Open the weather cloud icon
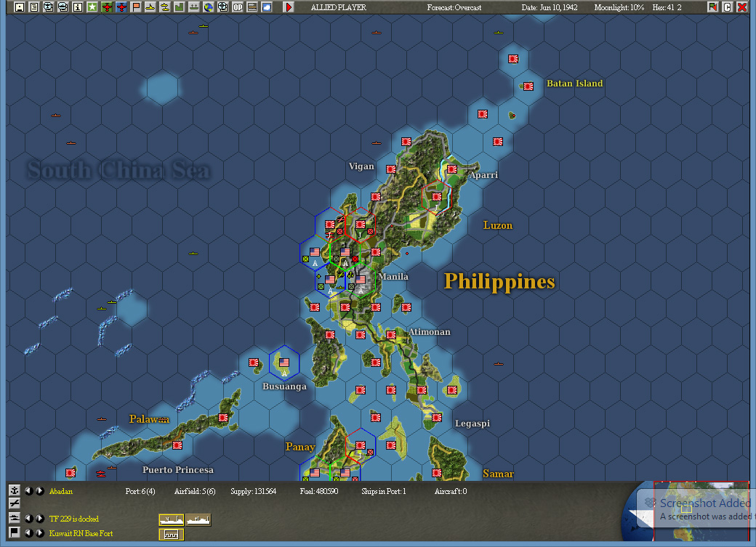This screenshot has width=756, height=547. pyautogui.click(x=267, y=7)
